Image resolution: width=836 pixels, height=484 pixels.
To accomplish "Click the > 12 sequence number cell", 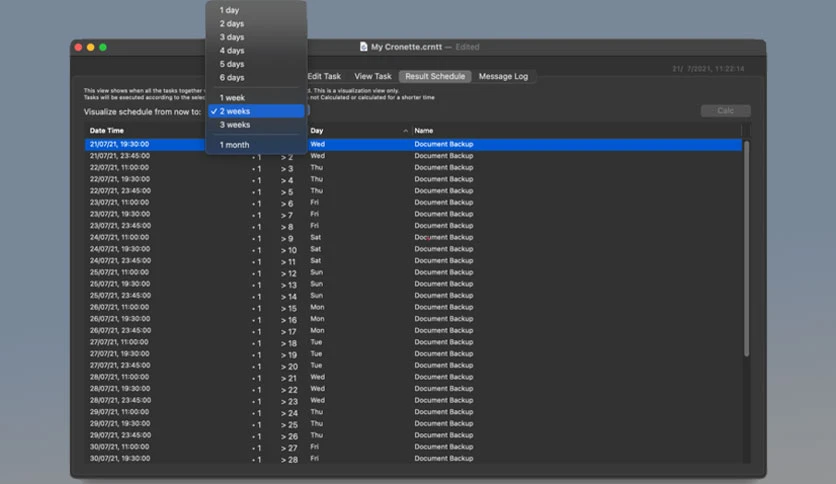I will point(289,273).
